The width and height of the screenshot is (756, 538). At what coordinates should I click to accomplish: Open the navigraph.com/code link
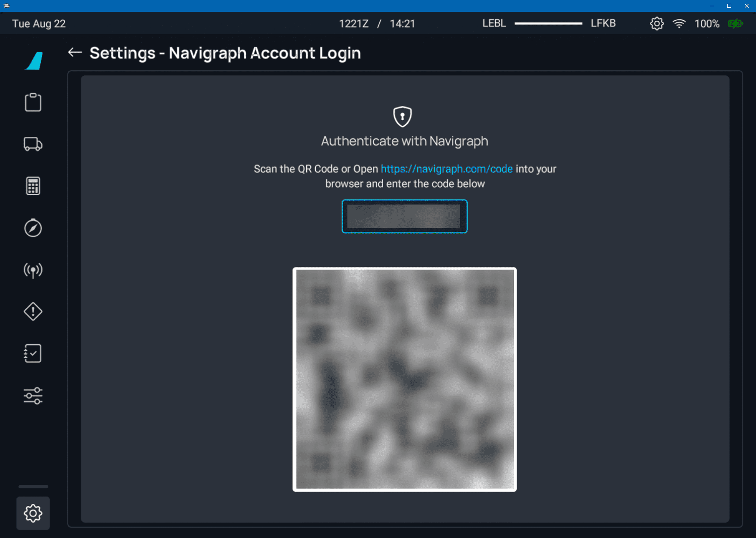(447, 169)
